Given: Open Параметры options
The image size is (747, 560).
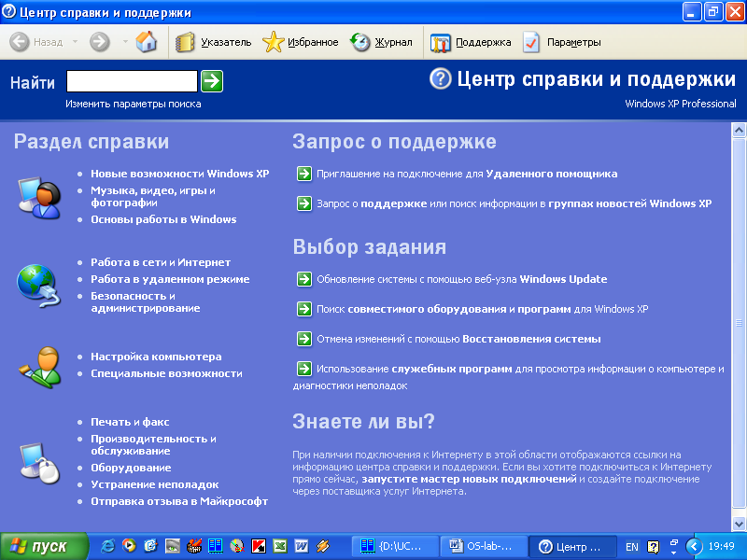Looking at the screenshot, I should [562, 42].
